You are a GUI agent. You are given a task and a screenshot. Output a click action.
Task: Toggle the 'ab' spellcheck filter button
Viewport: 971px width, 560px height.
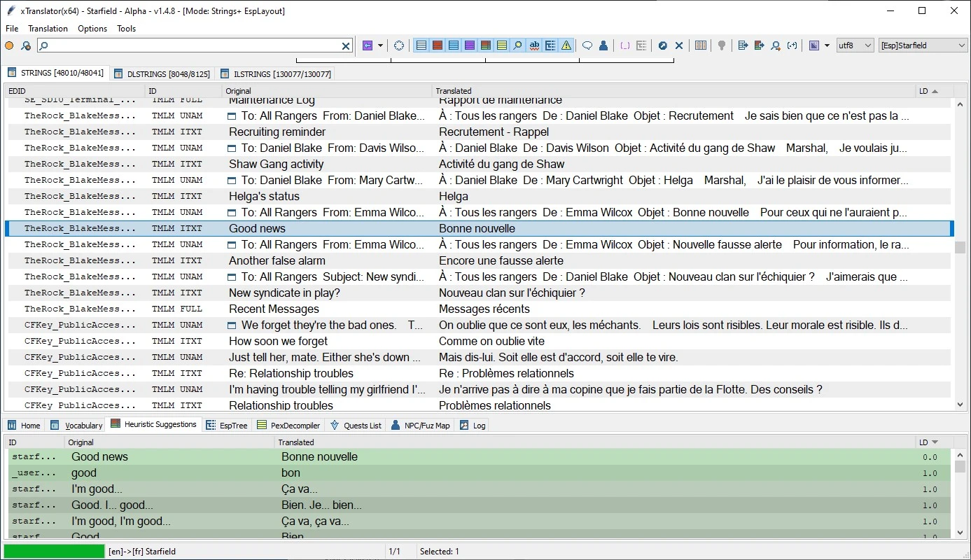pyautogui.click(x=534, y=45)
